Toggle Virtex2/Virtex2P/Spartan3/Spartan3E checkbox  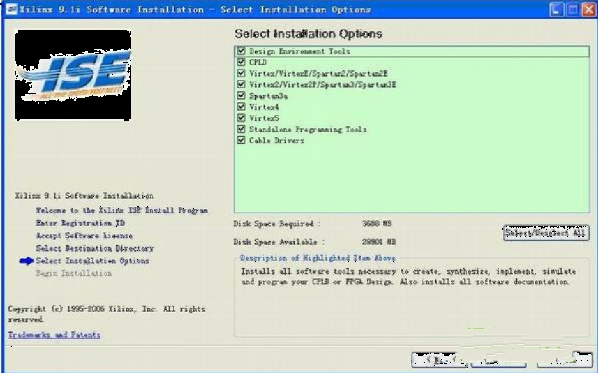241,84
